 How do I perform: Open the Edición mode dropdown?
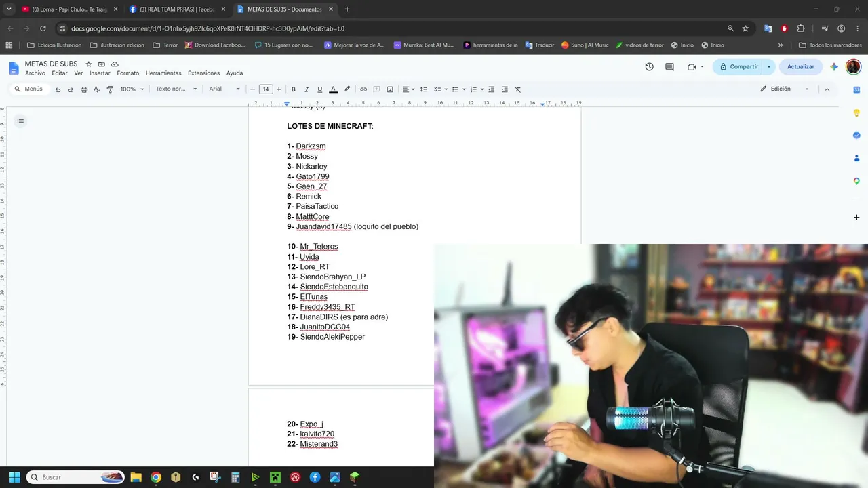click(x=785, y=89)
